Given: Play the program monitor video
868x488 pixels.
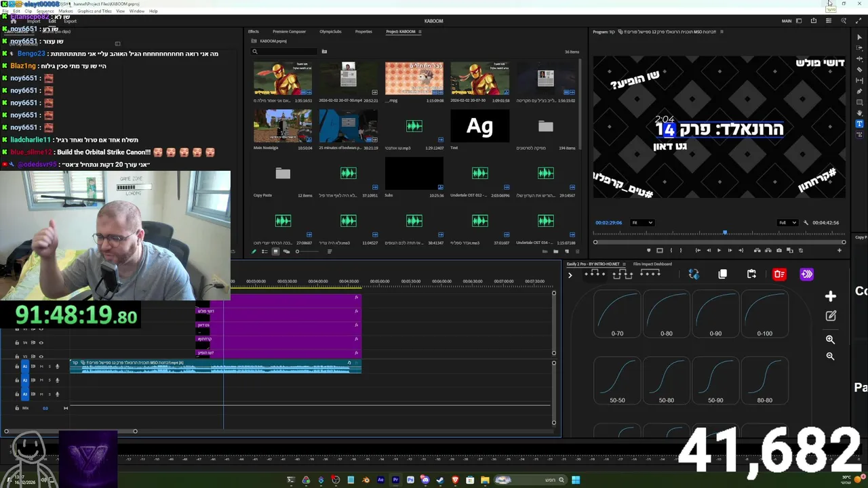Looking at the screenshot, I should point(719,251).
